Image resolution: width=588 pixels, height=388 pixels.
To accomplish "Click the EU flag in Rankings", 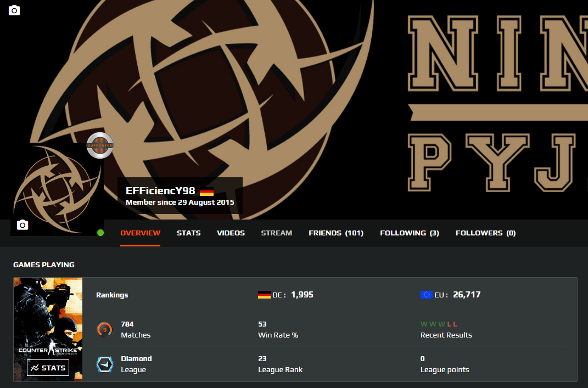I will click(x=427, y=295).
